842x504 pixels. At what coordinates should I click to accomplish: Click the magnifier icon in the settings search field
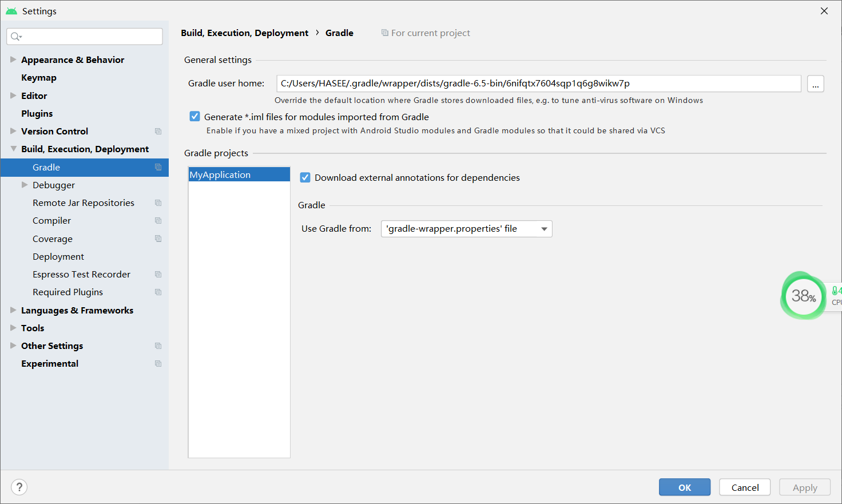[x=15, y=36]
